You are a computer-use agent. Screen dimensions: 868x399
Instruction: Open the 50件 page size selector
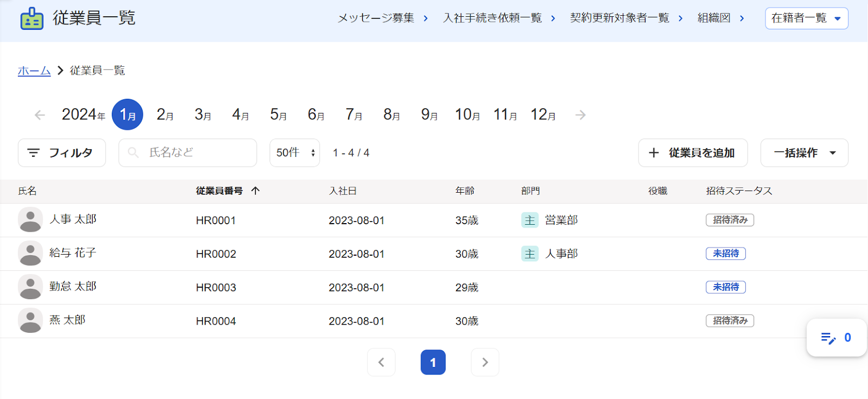click(295, 153)
